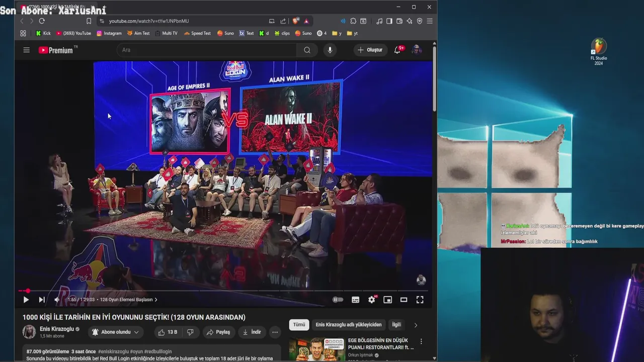This screenshot has width=644, height=362.
Task: Toggle video subtitles
Action: [x=355, y=300]
